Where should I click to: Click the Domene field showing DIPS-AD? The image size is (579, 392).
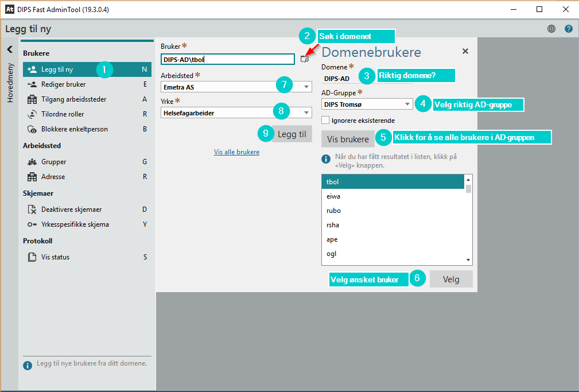tap(367, 79)
